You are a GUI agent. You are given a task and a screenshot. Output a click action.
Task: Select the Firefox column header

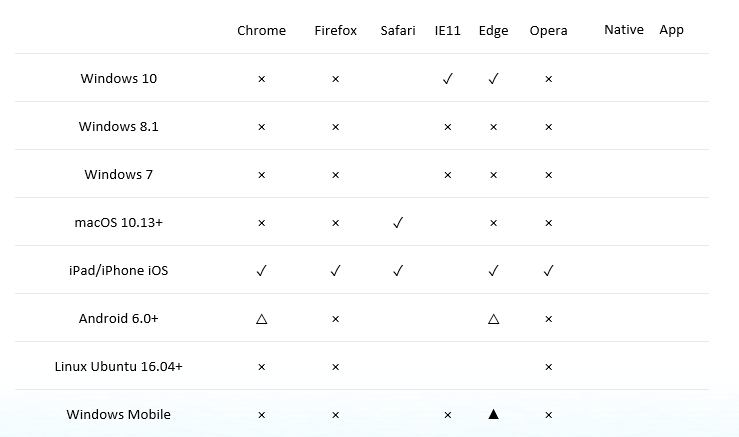pyautogui.click(x=336, y=30)
